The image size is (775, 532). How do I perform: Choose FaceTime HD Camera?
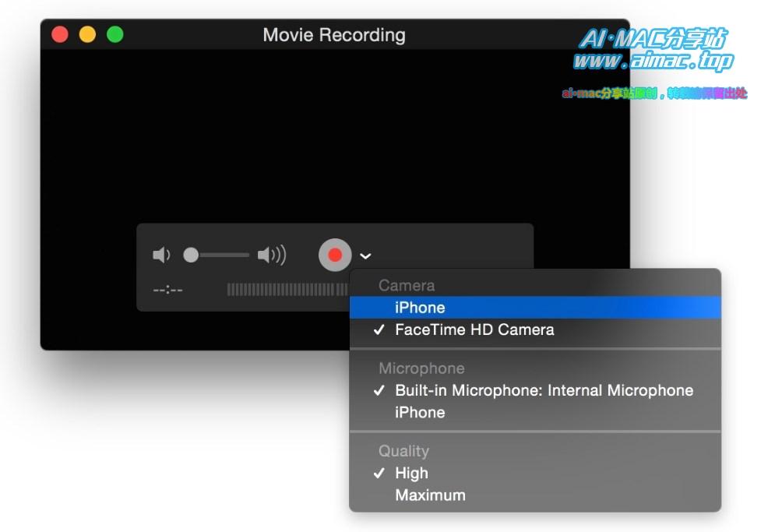[535, 329]
